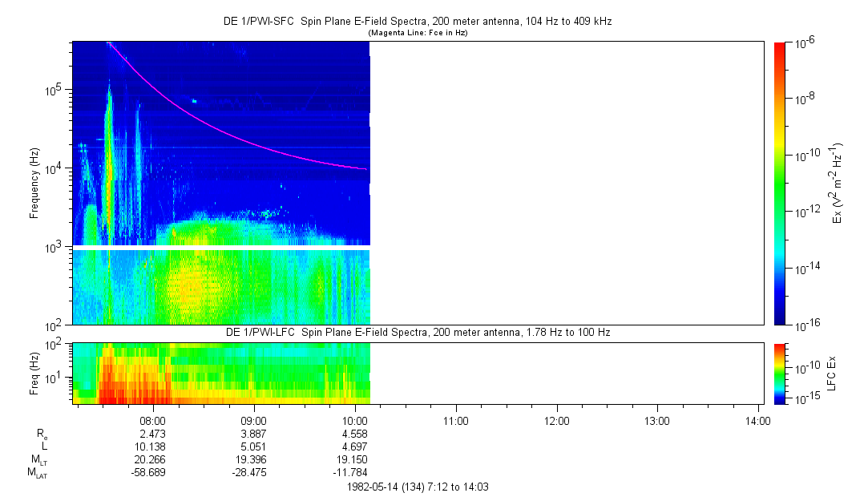Click the DE 1/PWI-SFC plot title
The width and height of the screenshot is (868, 497).
pyautogui.click(x=417, y=22)
